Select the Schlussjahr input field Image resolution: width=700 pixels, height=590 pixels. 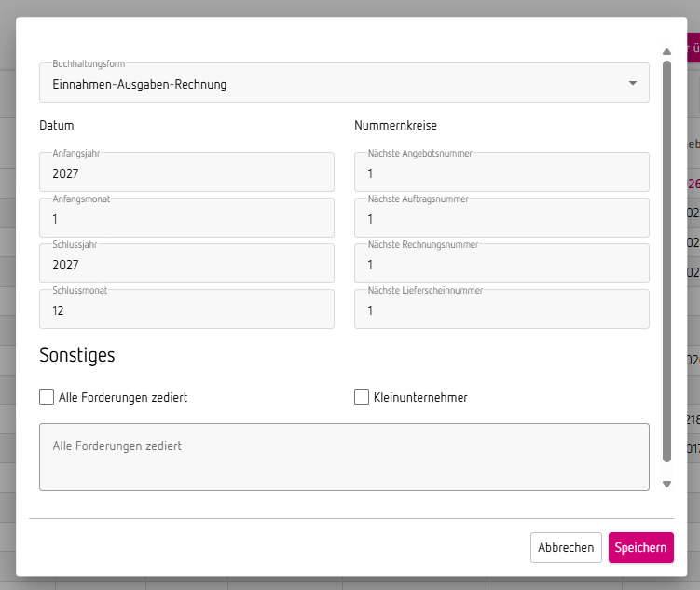point(186,265)
